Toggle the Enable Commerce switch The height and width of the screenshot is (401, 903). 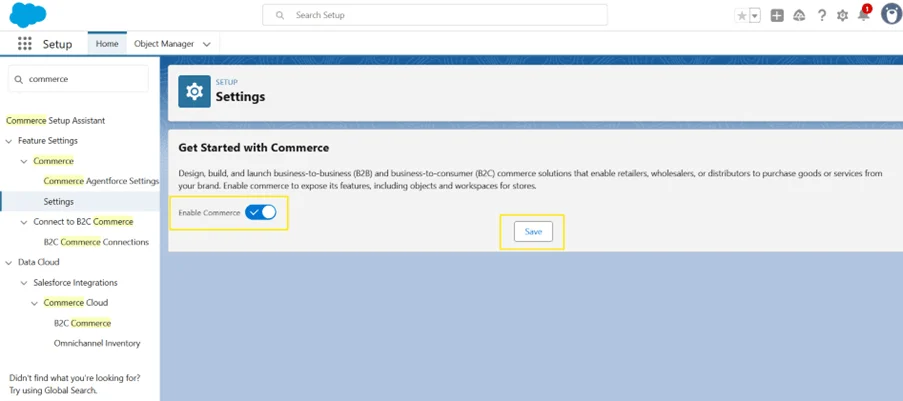pos(260,212)
